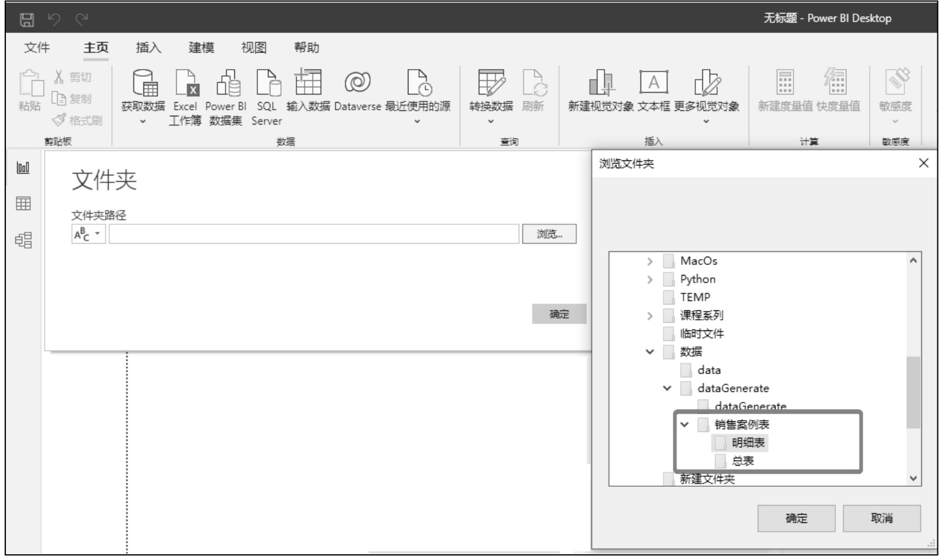Click New Measure (新建度量值) icon
The width and height of the screenshot is (945, 560).
coord(785,83)
